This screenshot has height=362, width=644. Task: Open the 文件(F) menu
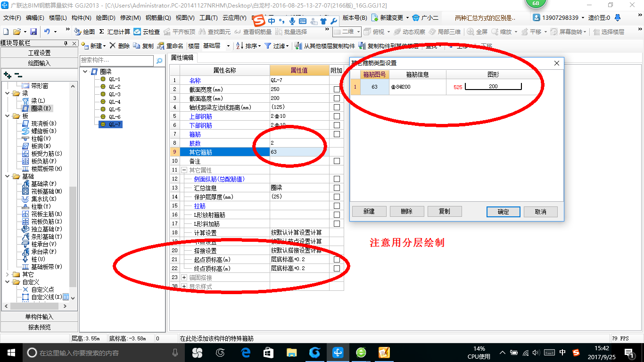[12, 18]
